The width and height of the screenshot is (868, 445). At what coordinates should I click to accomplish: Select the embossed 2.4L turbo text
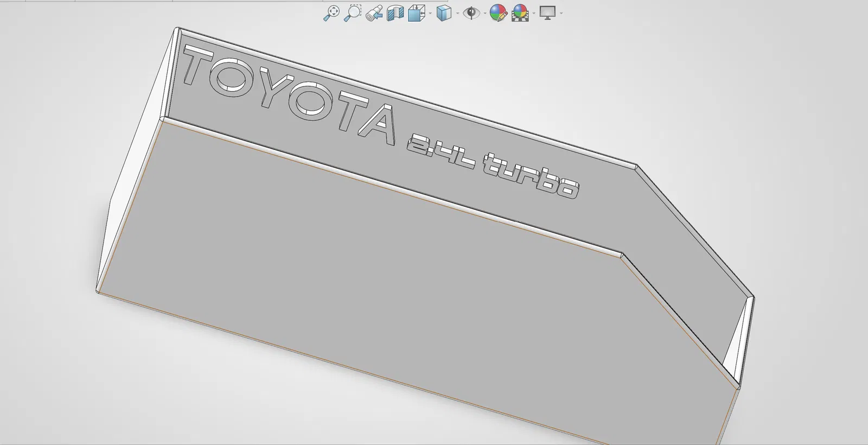(493, 166)
